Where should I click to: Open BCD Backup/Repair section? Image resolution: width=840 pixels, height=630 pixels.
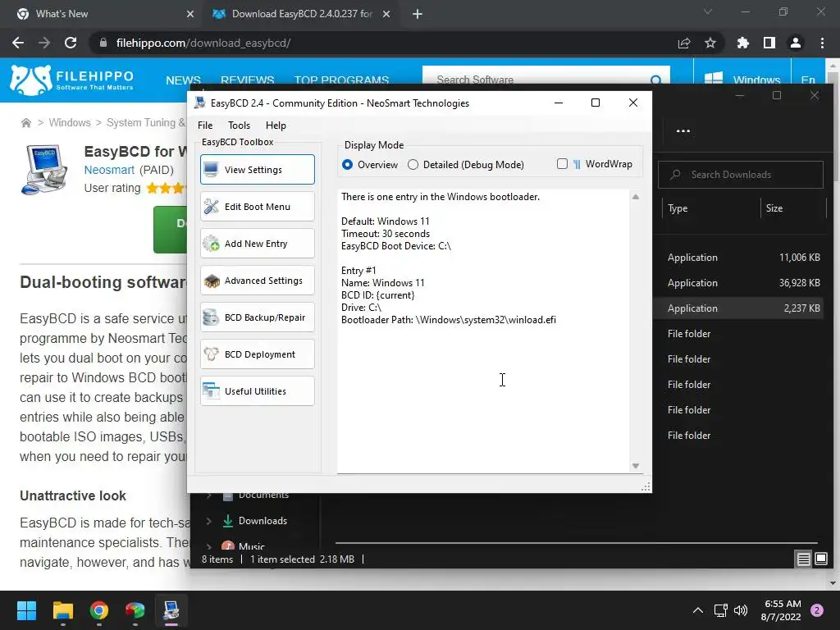[x=257, y=317]
